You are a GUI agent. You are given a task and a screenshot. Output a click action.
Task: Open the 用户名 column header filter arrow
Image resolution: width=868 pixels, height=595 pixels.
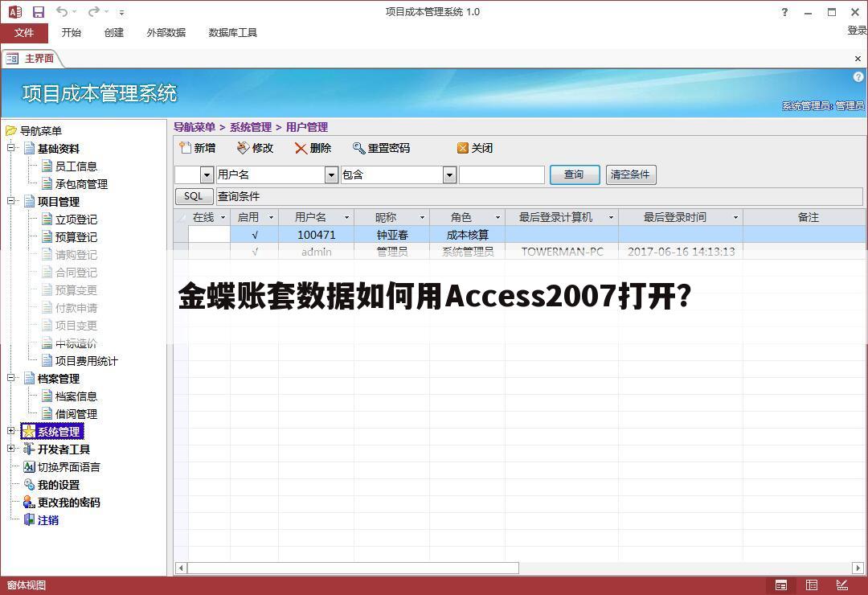tap(346, 218)
